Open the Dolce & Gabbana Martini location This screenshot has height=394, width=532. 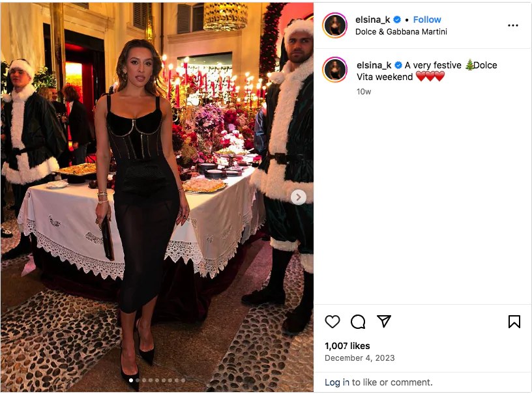pos(401,31)
